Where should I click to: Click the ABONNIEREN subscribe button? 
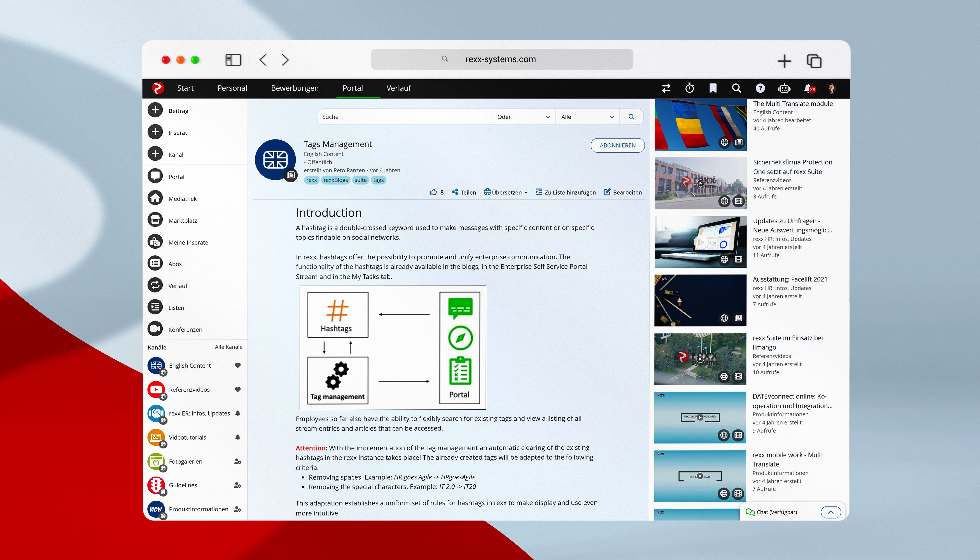coord(617,145)
